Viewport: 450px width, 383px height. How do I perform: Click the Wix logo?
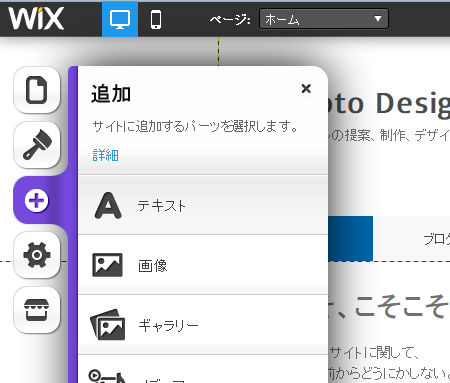tap(36, 19)
